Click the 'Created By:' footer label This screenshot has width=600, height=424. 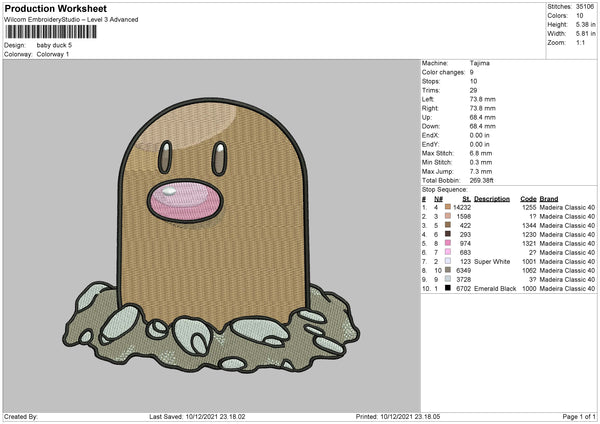pos(21,416)
